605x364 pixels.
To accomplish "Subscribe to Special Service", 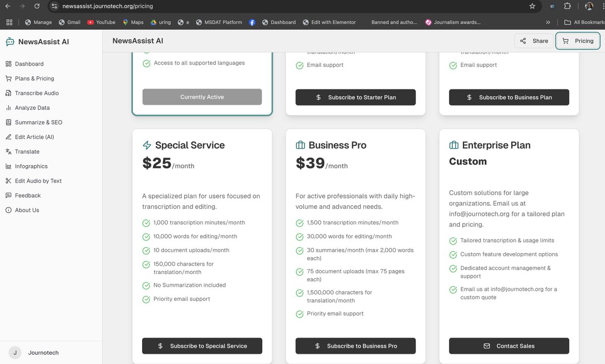I will coord(202,346).
